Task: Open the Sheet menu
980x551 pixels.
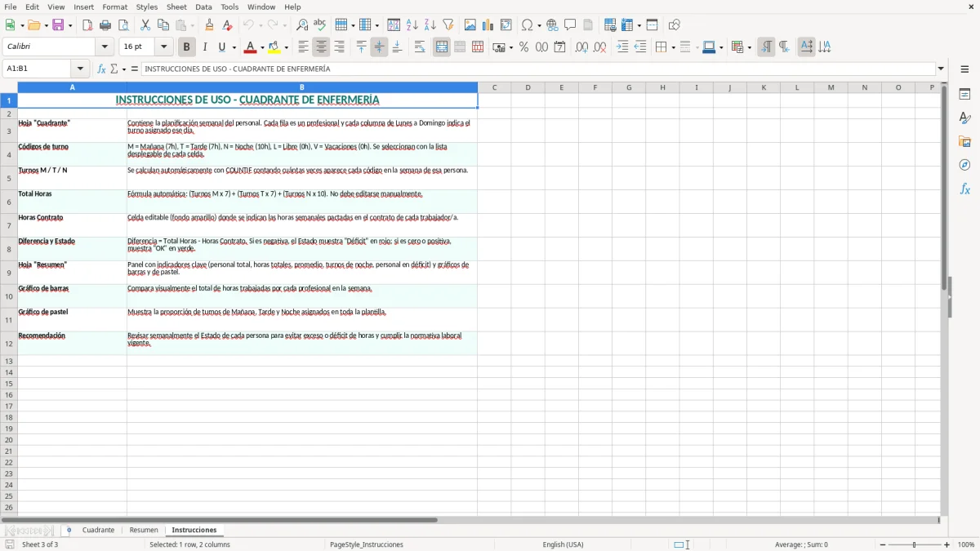Action: coord(176,7)
